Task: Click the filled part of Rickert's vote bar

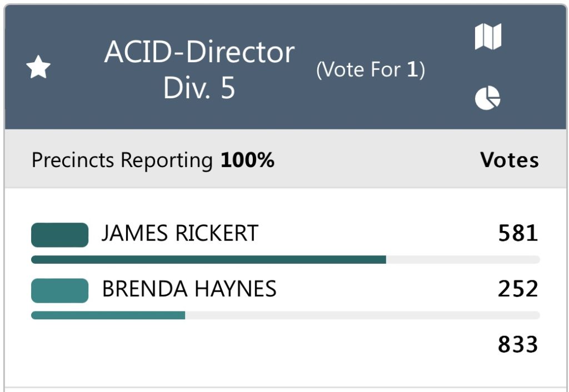Action: pyautogui.click(x=208, y=259)
